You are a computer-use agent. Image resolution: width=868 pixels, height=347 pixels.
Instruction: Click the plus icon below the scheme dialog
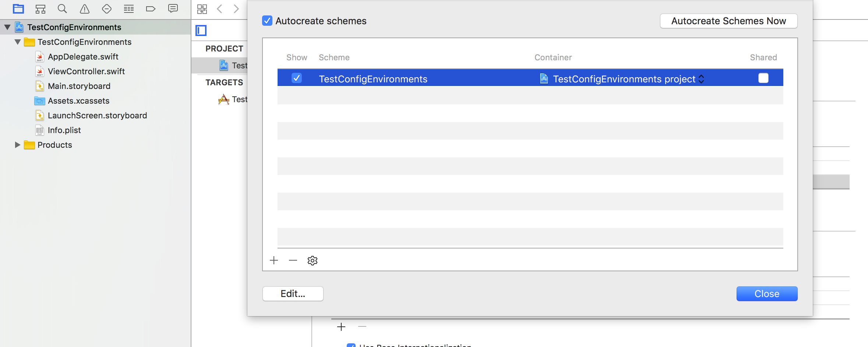[x=341, y=327]
